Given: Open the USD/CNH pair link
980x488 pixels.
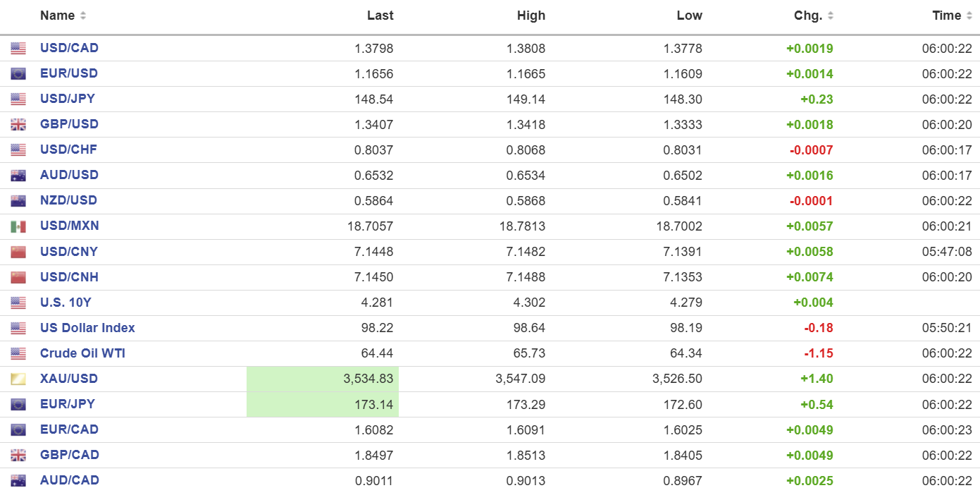Looking at the screenshot, I should click(69, 277).
